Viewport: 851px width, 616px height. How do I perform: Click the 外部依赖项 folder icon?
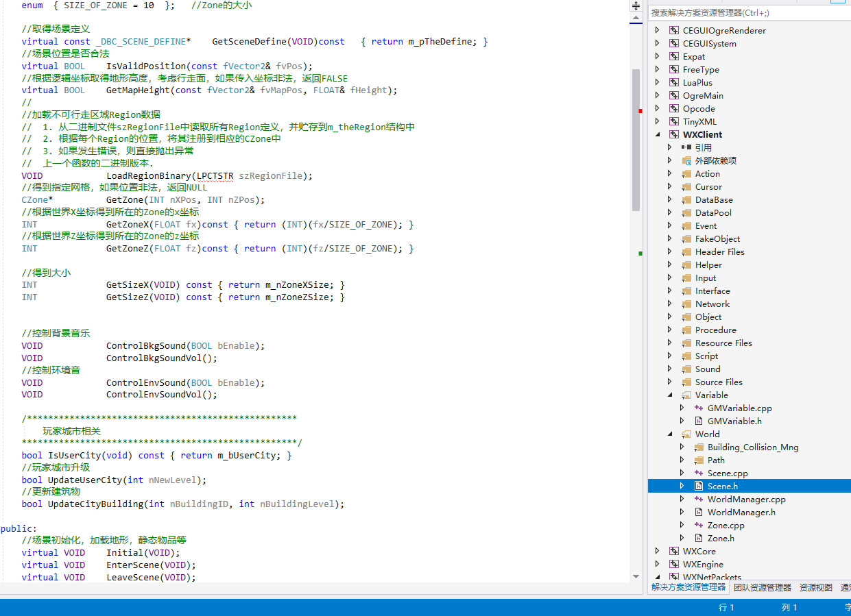tap(686, 160)
